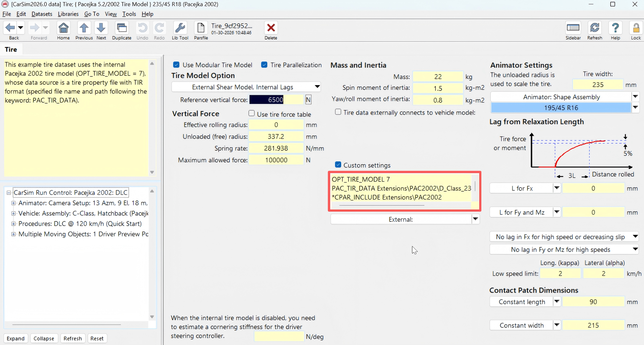Click the Expand button below the tree
Screen dimensions: 644x345
pos(16,339)
